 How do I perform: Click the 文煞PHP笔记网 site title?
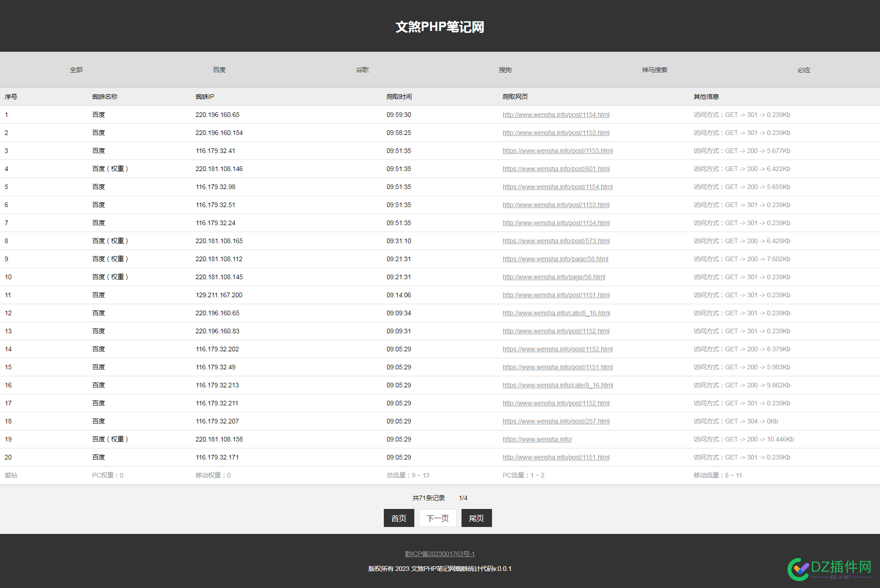click(440, 27)
